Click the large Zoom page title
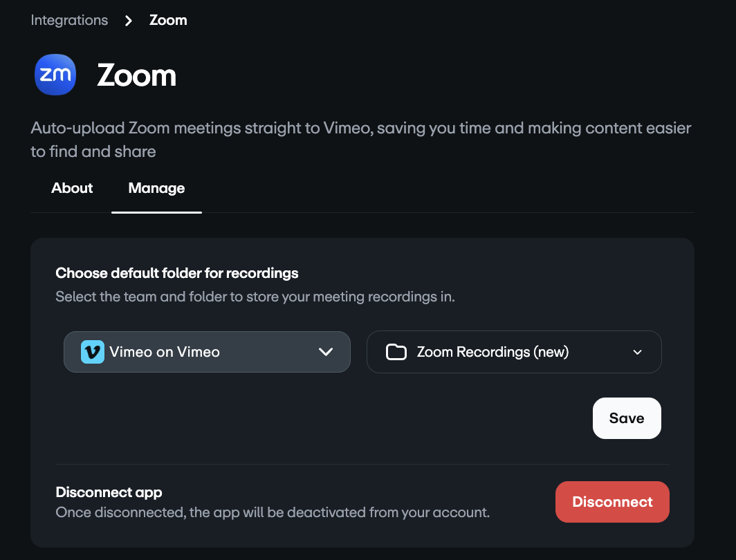This screenshot has height=560, width=736. click(136, 75)
